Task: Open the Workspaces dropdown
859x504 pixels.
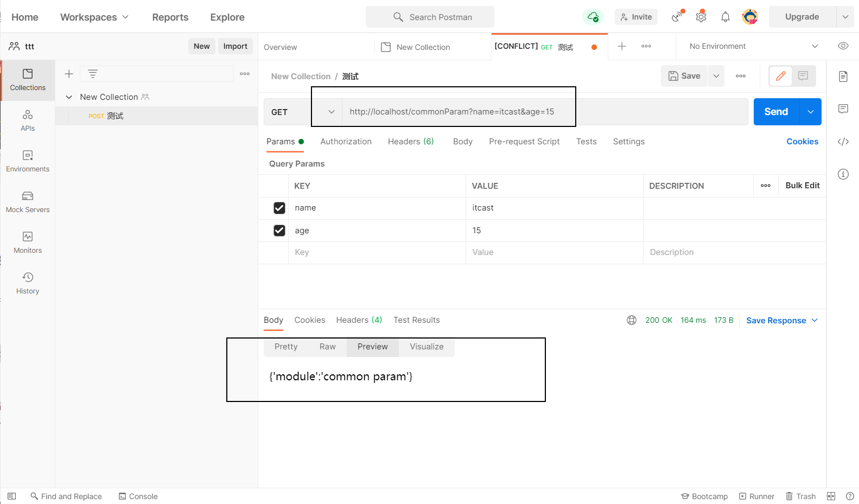Action: click(x=94, y=17)
